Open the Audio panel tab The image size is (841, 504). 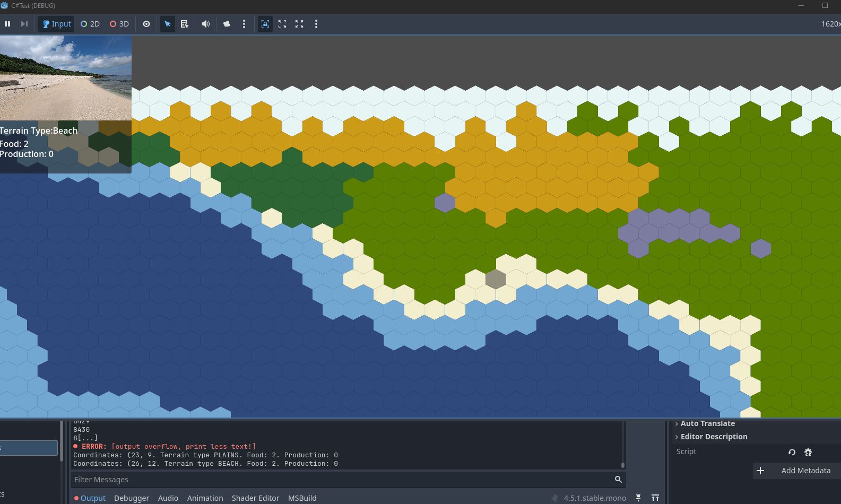point(168,498)
